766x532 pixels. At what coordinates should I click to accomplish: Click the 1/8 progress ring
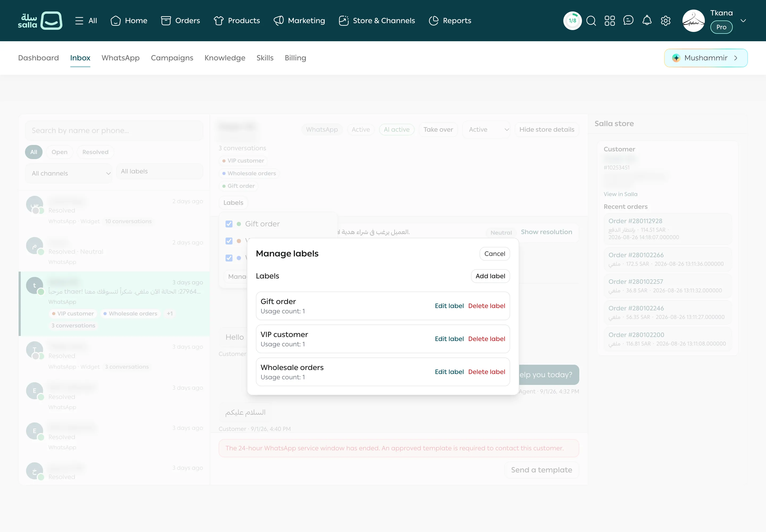tap(572, 21)
